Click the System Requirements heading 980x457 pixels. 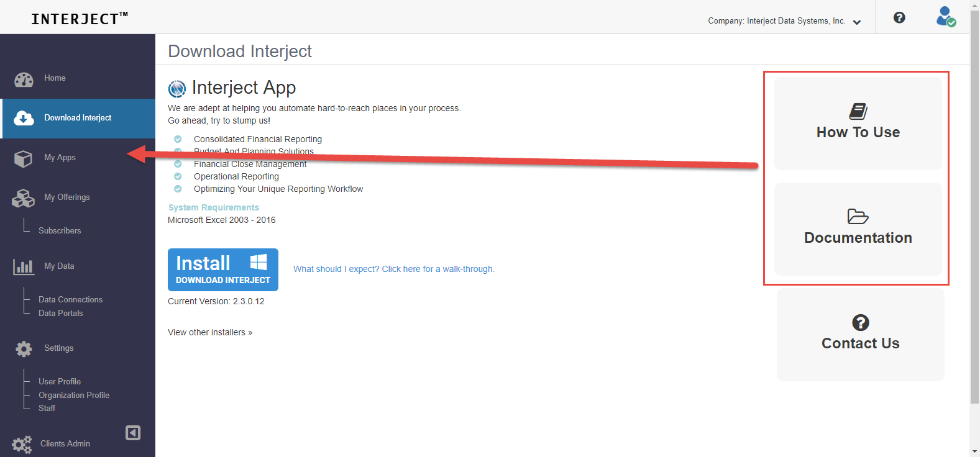(x=214, y=207)
